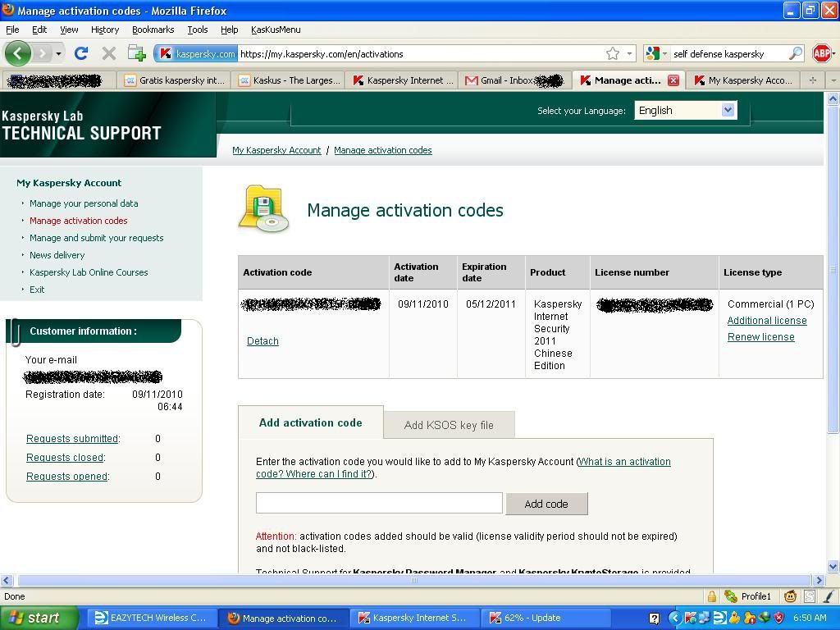Click the Add code button

tap(546, 504)
